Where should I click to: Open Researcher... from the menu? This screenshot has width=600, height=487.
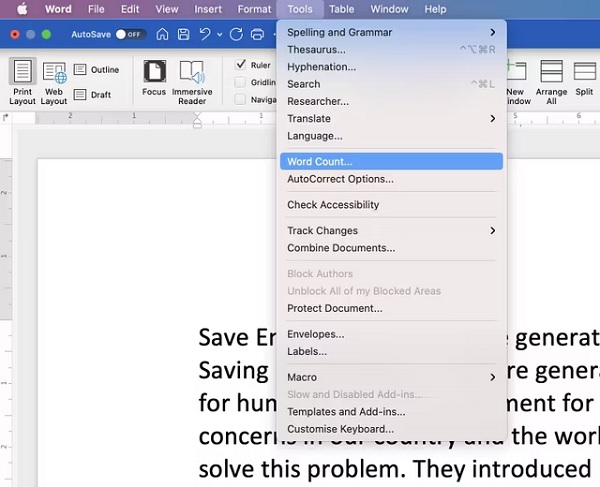click(391, 101)
